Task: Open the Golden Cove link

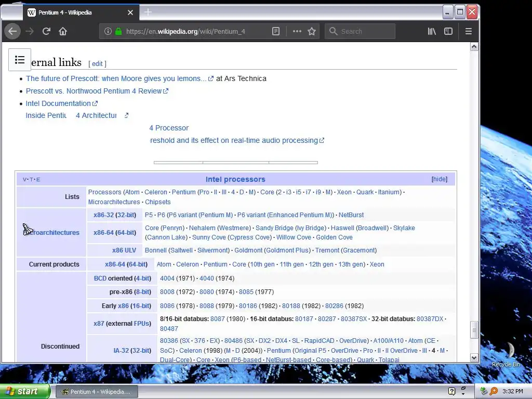Action: (x=334, y=237)
